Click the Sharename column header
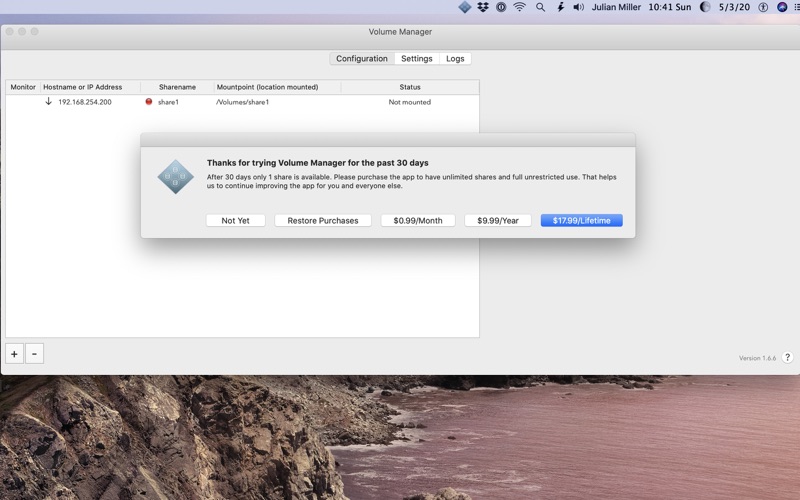Viewport: 800px width, 500px height. pyautogui.click(x=177, y=87)
